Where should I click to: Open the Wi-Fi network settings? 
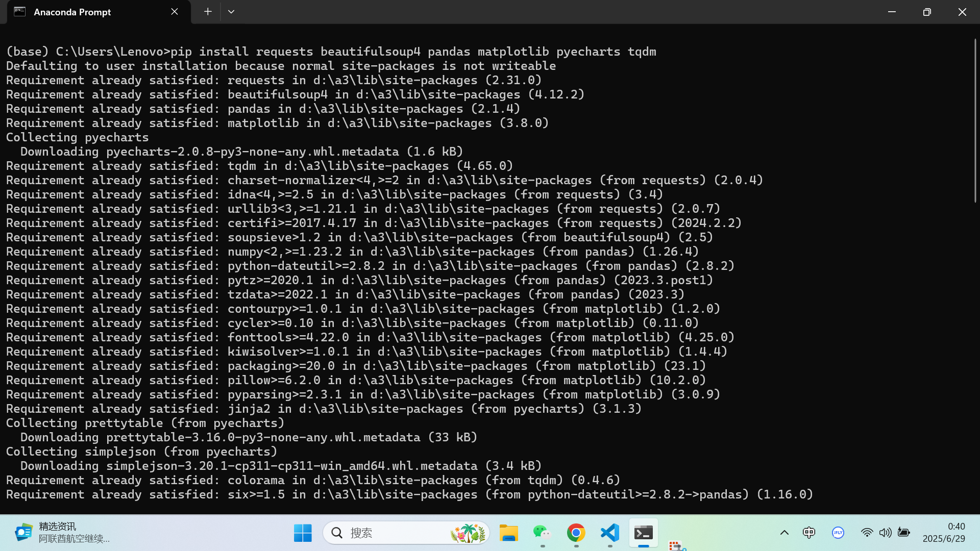867,533
